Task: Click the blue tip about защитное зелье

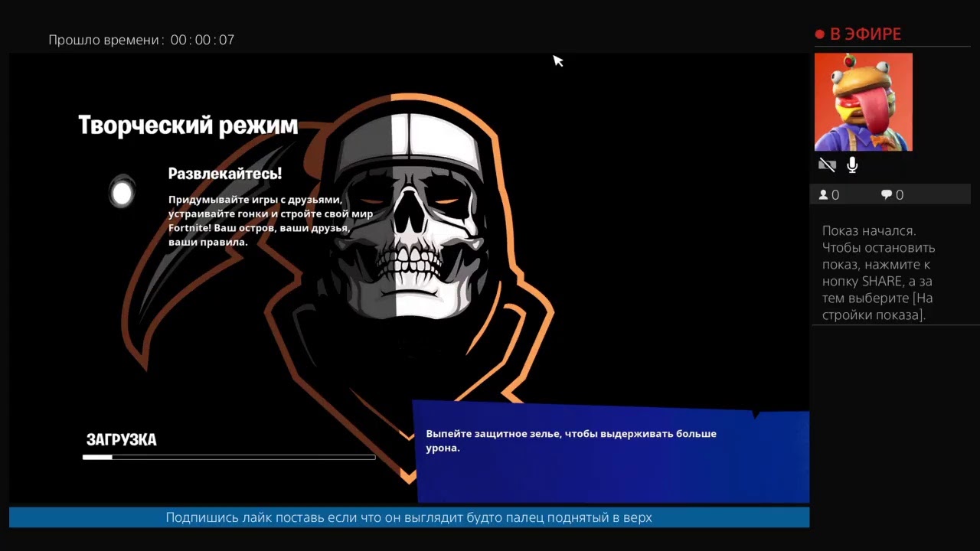Action: [611, 452]
